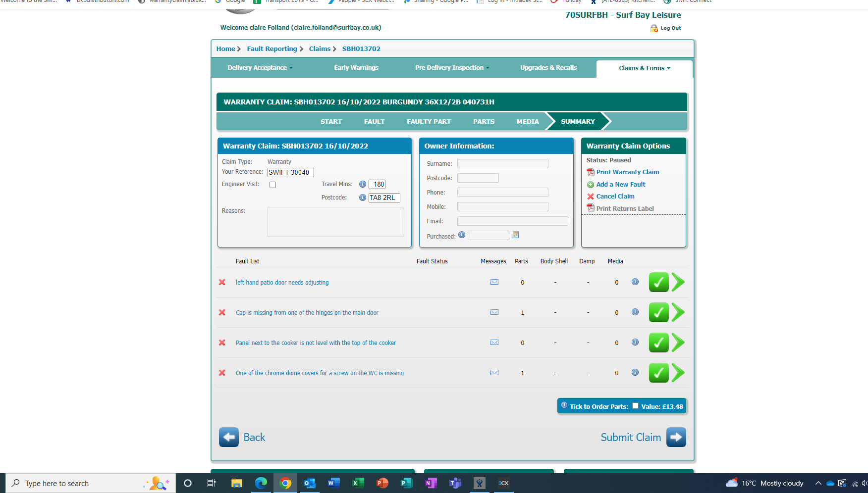The image size is (868, 493).
Task: Expand the Pre Delivery Inspection dropdown
Action: (x=452, y=68)
